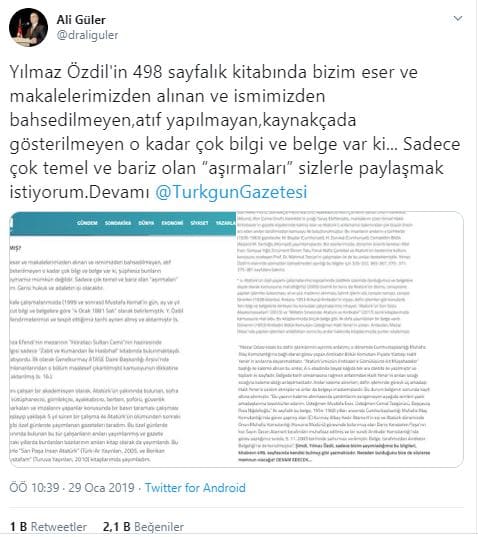Click the site logo at the navbar's left edge

click(x=11, y=223)
